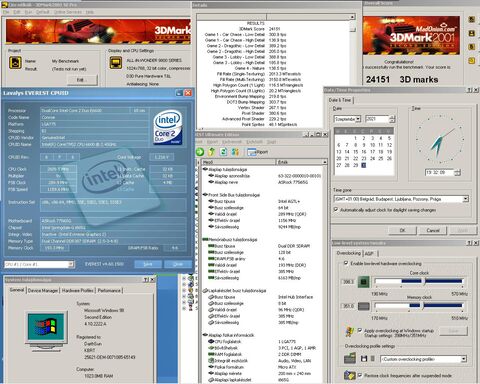
Task: Switch to the AGP tab in overclocking window
Action: [x=369, y=253]
